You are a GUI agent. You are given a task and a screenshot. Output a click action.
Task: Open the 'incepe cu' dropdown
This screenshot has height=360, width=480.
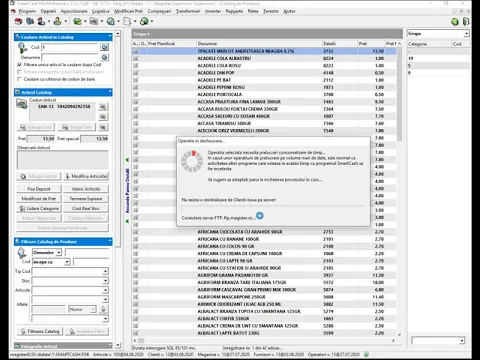pos(67,262)
